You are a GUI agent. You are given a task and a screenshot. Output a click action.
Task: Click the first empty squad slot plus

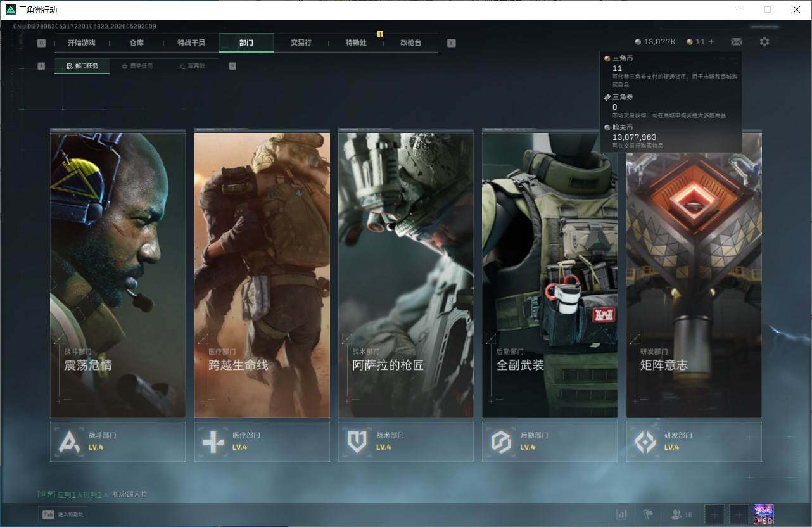pos(714,514)
